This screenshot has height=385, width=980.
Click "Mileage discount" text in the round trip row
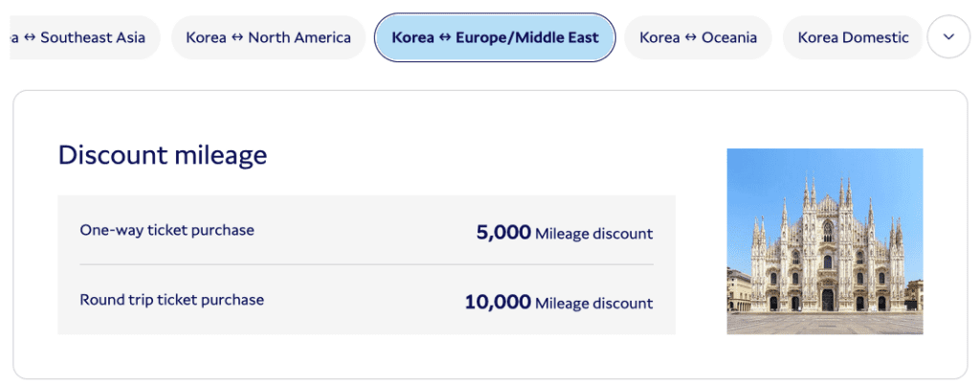593,304
